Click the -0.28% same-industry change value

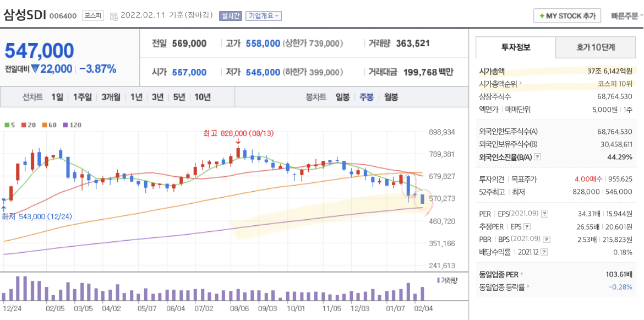(x=620, y=287)
